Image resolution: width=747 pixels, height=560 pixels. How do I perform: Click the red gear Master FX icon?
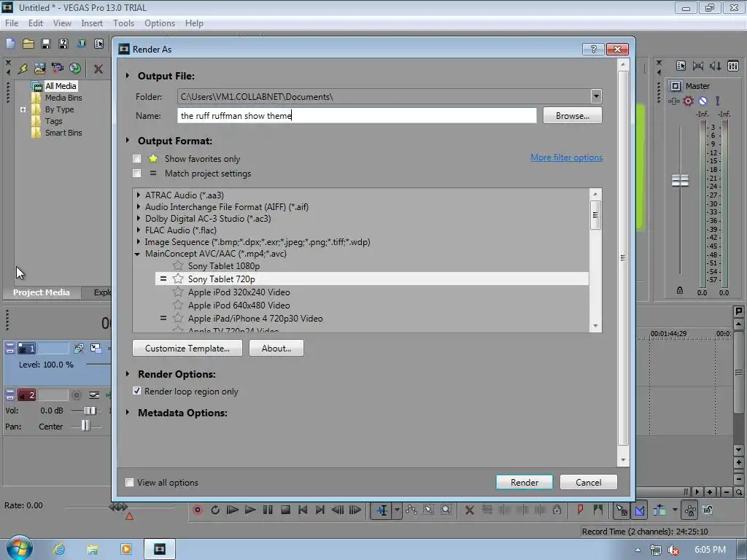click(x=689, y=101)
